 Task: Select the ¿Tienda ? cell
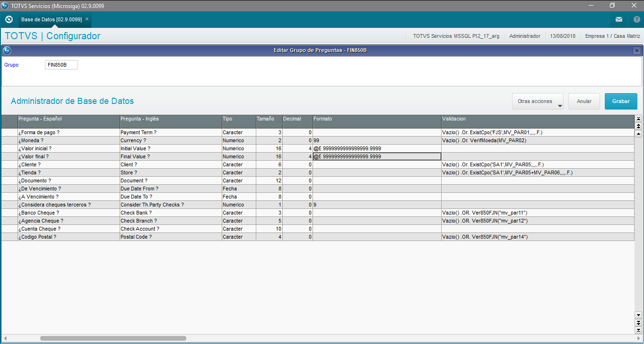[x=68, y=173]
